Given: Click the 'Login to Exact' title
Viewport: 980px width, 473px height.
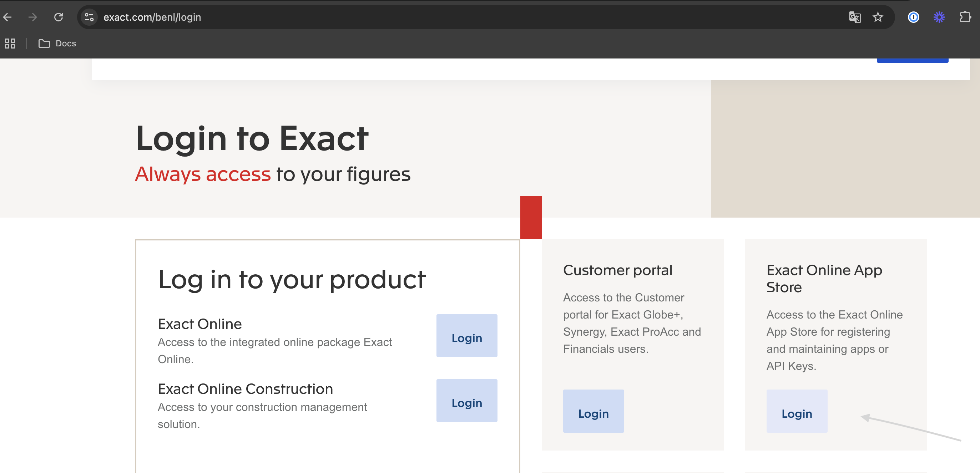Looking at the screenshot, I should (x=252, y=139).
